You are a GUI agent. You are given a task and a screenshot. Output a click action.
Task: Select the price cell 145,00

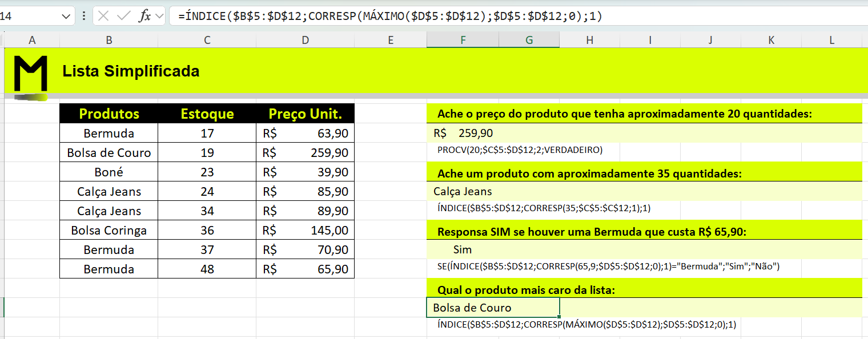[x=306, y=231]
